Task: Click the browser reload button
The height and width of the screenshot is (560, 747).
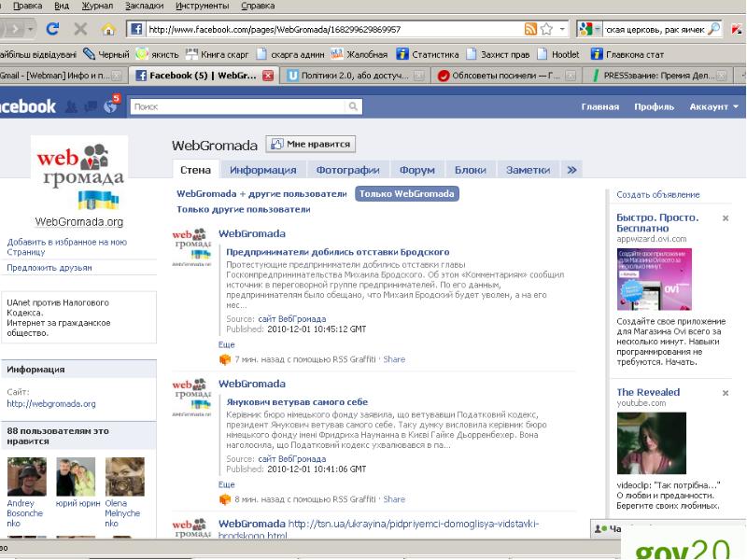Action: pyautogui.click(x=52, y=29)
